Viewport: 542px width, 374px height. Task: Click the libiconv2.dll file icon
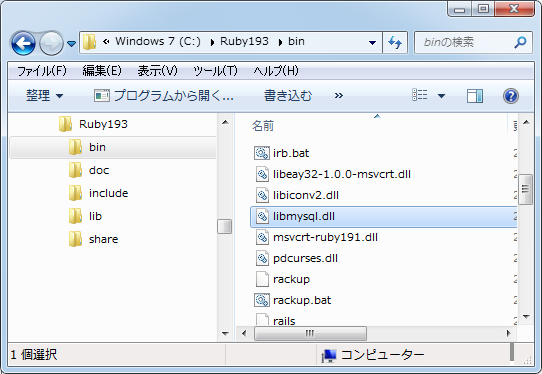pyautogui.click(x=262, y=195)
